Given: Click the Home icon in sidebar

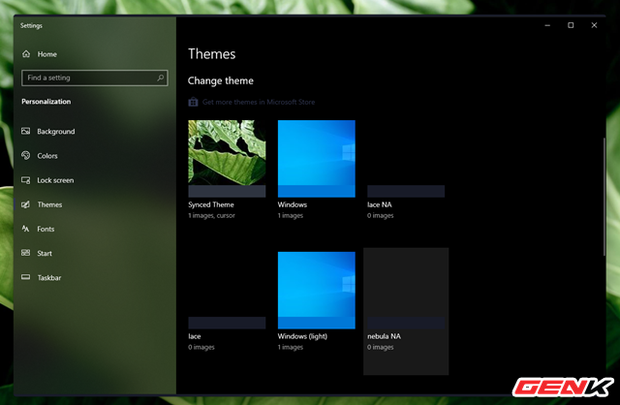Looking at the screenshot, I should point(26,53).
